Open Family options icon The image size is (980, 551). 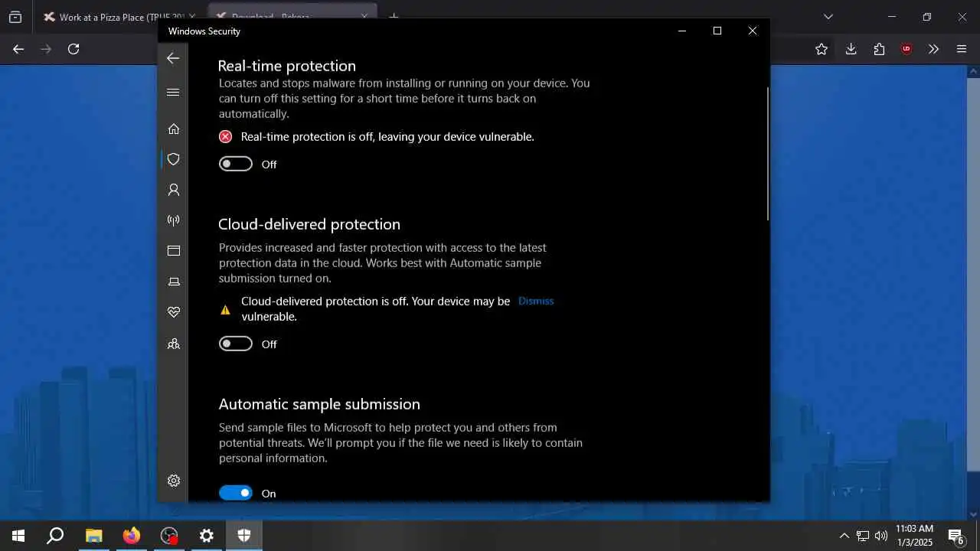tap(174, 344)
